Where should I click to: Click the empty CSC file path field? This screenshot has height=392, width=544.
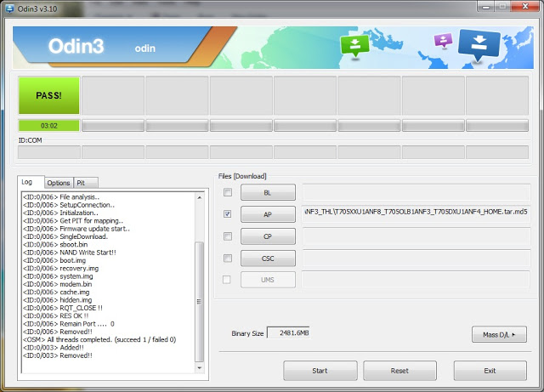point(416,258)
